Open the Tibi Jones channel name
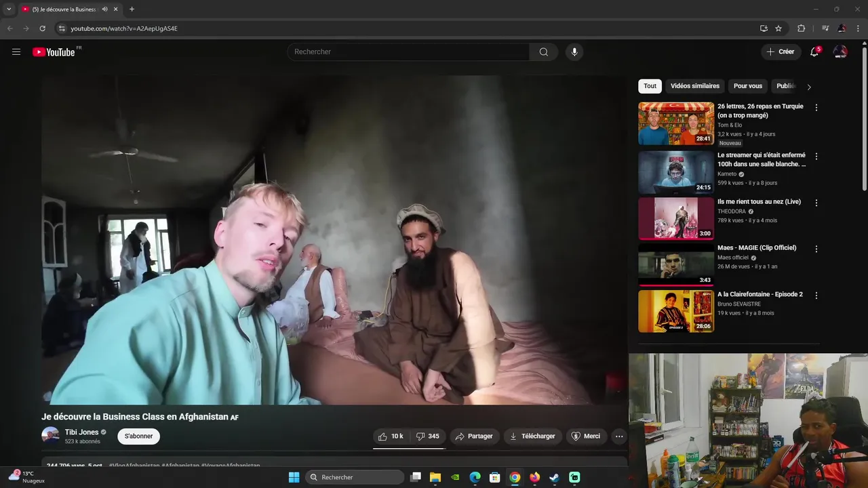The width and height of the screenshot is (868, 488). point(81,432)
